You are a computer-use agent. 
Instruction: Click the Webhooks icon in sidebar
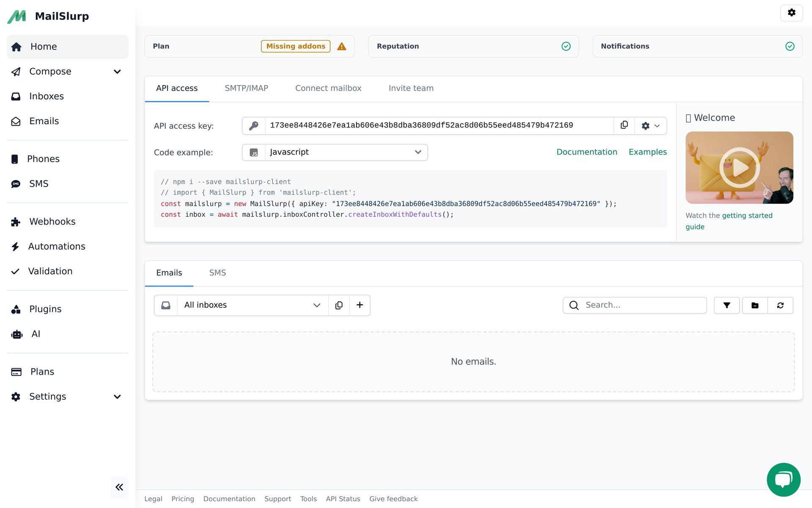click(15, 222)
